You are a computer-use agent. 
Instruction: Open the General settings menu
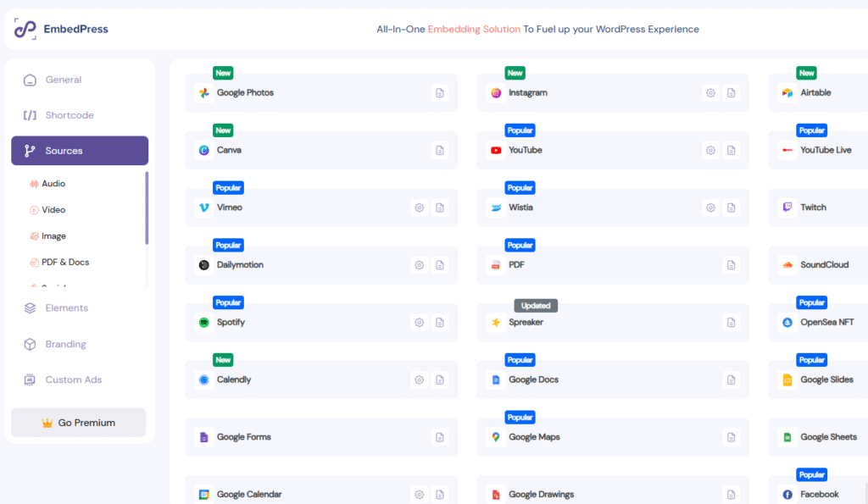[x=80, y=80]
